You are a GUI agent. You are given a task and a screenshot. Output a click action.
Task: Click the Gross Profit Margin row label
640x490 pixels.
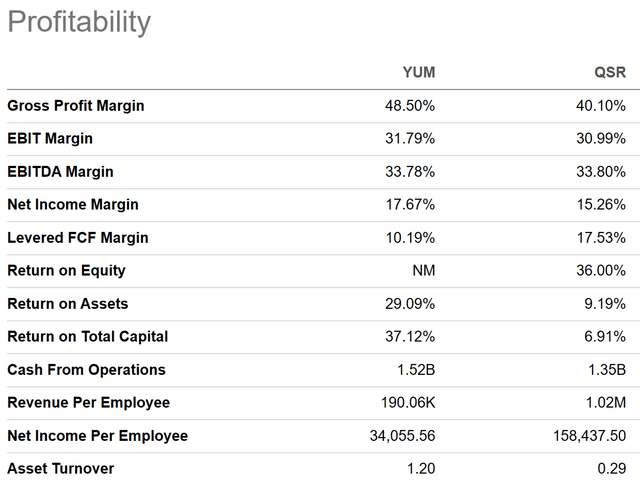(x=77, y=105)
